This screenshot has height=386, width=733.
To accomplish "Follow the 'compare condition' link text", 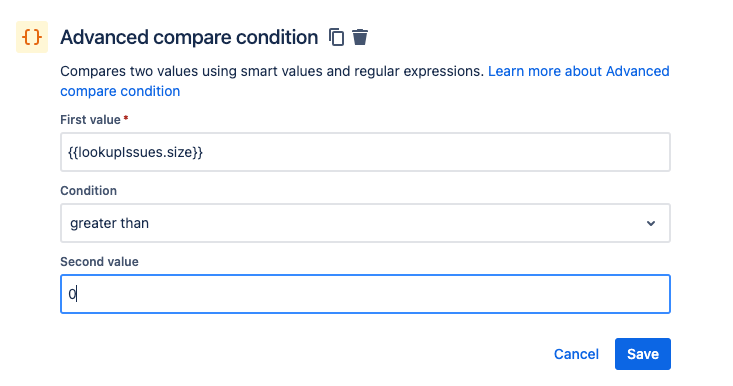I will coord(120,91).
